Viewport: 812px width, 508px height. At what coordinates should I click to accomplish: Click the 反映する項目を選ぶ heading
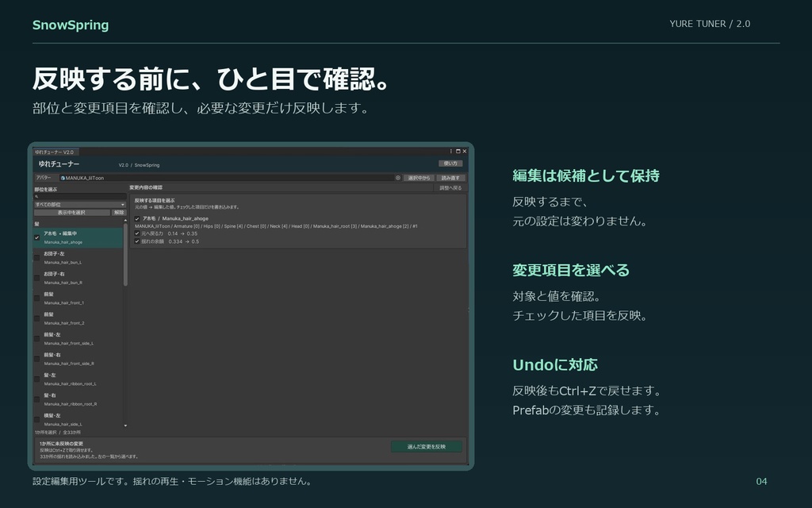[155, 200]
